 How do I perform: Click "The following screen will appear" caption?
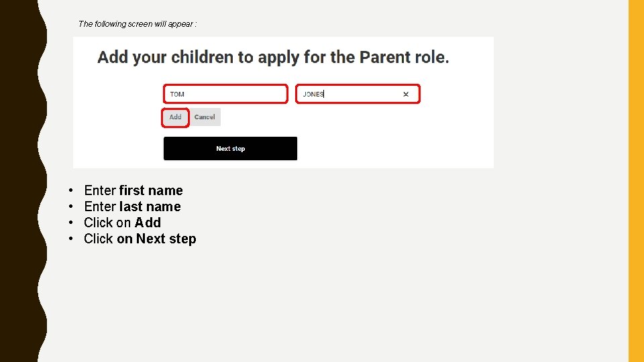[138, 24]
